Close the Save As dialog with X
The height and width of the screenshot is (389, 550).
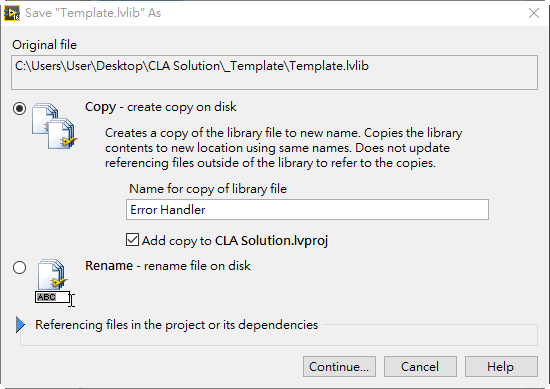(x=534, y=13)
